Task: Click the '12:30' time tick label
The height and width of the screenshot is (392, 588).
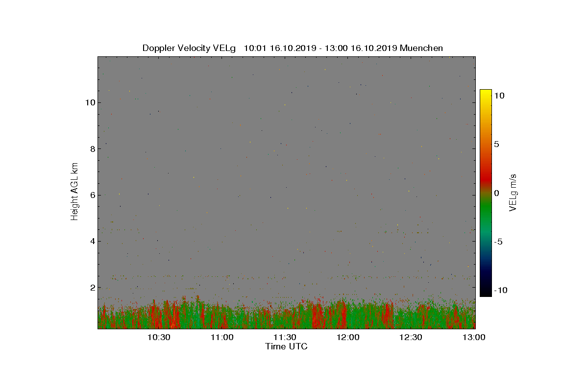Action: (411, 337)
